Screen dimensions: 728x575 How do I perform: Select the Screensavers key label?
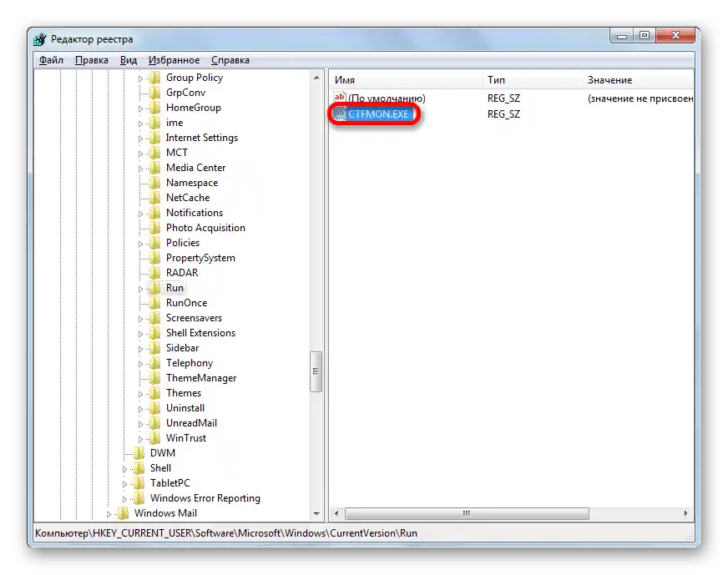[x=194, y=318]
